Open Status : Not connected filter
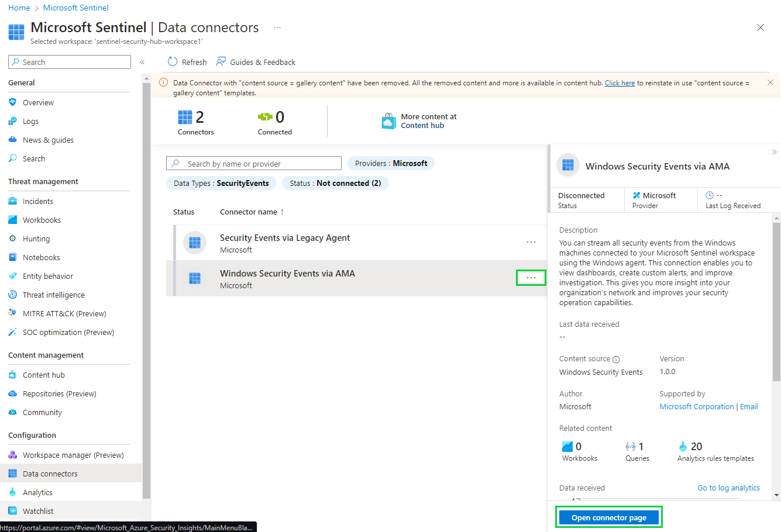 (x=335, y=183)
